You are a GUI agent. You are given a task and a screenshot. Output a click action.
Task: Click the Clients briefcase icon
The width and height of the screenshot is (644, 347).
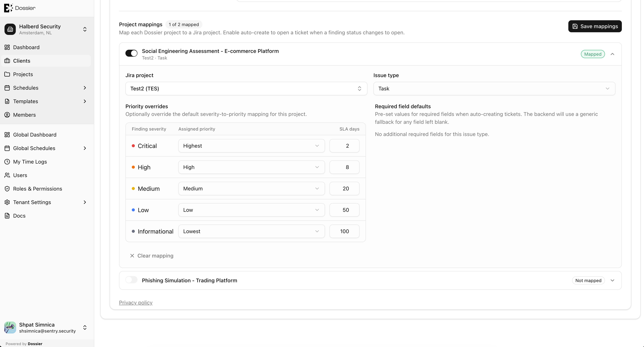7,61
